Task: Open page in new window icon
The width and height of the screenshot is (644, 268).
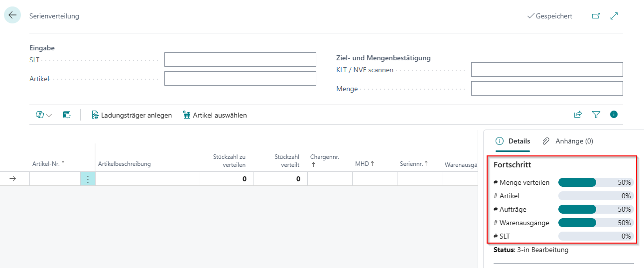Action: tap(596, 16)
